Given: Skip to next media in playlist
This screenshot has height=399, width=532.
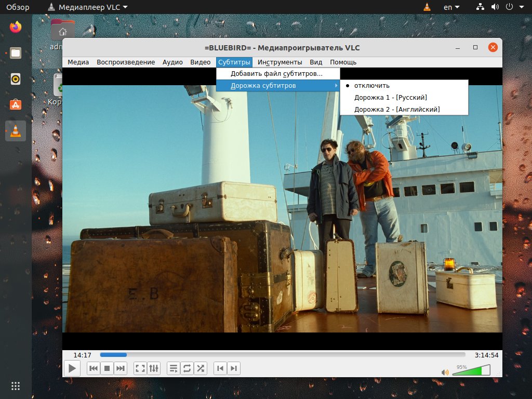Looking at the screenshot, I should tap(121, 368).
